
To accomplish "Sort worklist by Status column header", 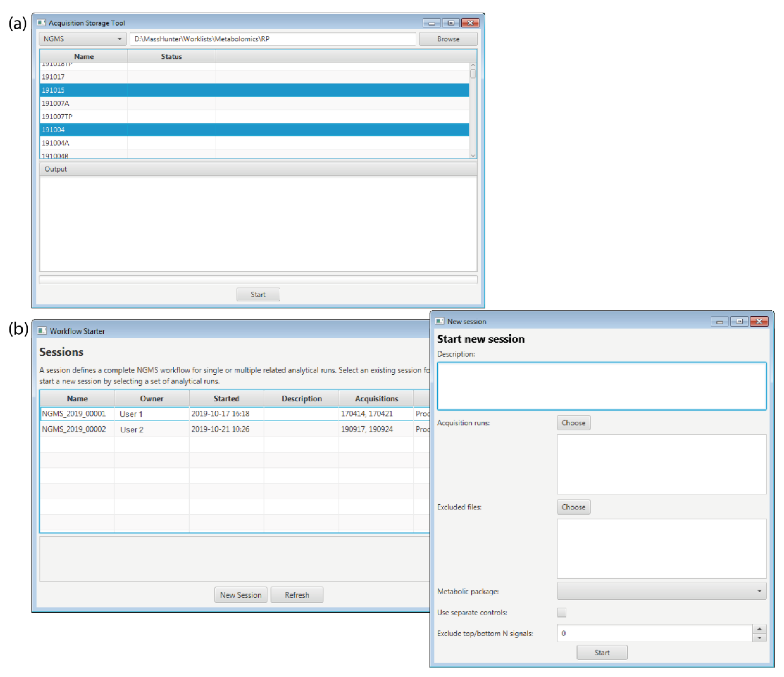I will (171, 56).
